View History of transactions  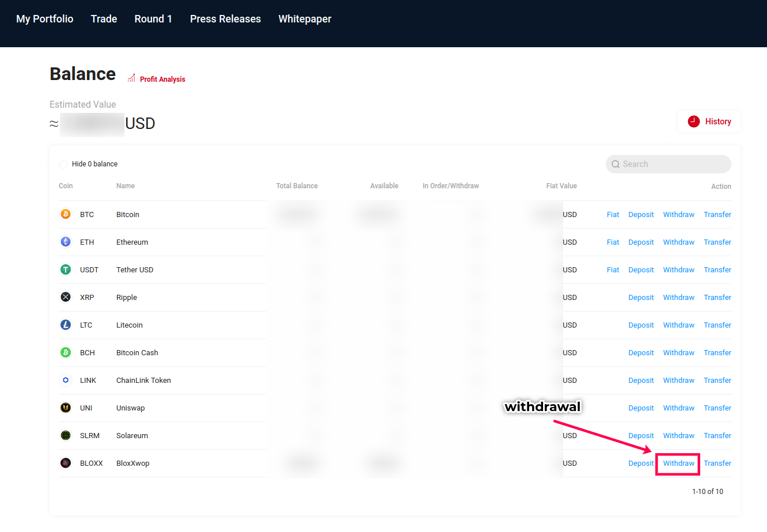(709, 121)
